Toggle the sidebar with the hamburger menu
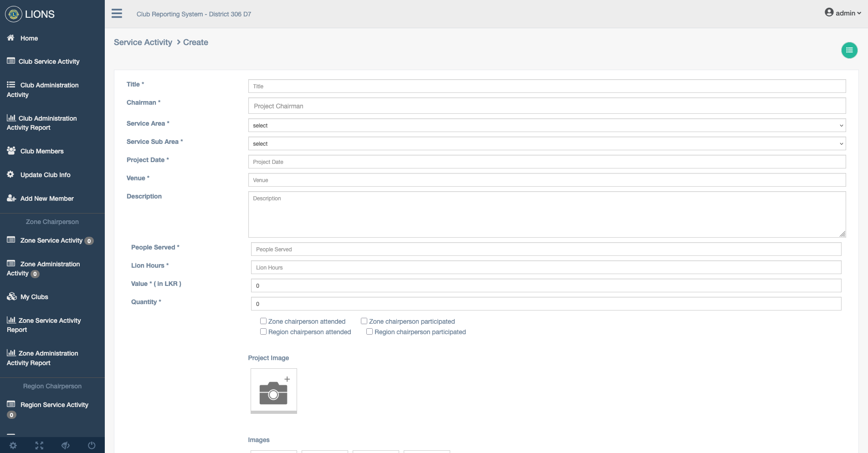 (117, 13)
